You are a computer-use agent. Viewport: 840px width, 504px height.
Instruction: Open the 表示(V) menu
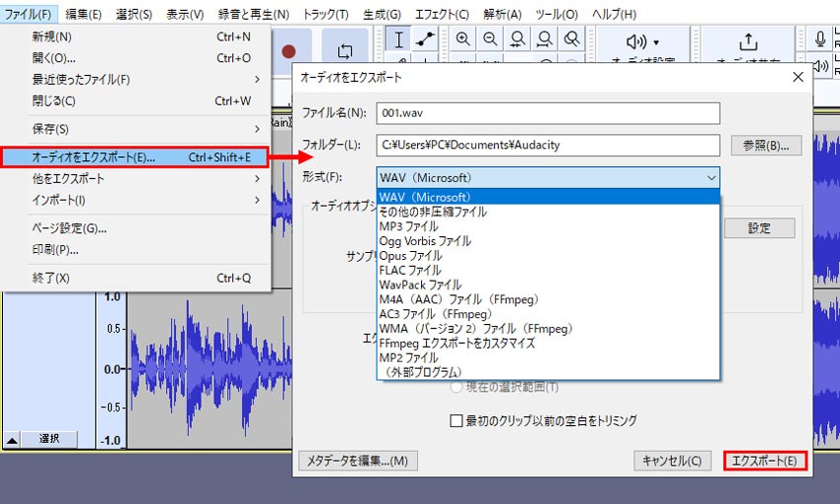[185, 14]
